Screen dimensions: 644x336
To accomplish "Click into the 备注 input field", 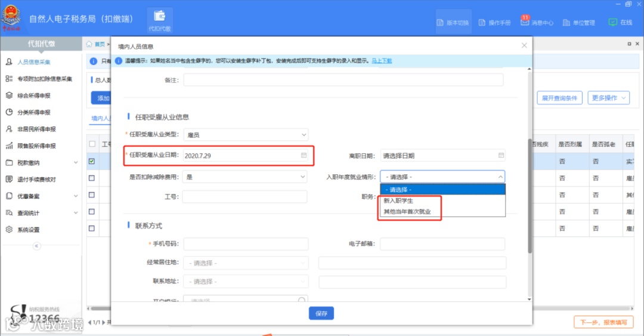I will 343,80.
